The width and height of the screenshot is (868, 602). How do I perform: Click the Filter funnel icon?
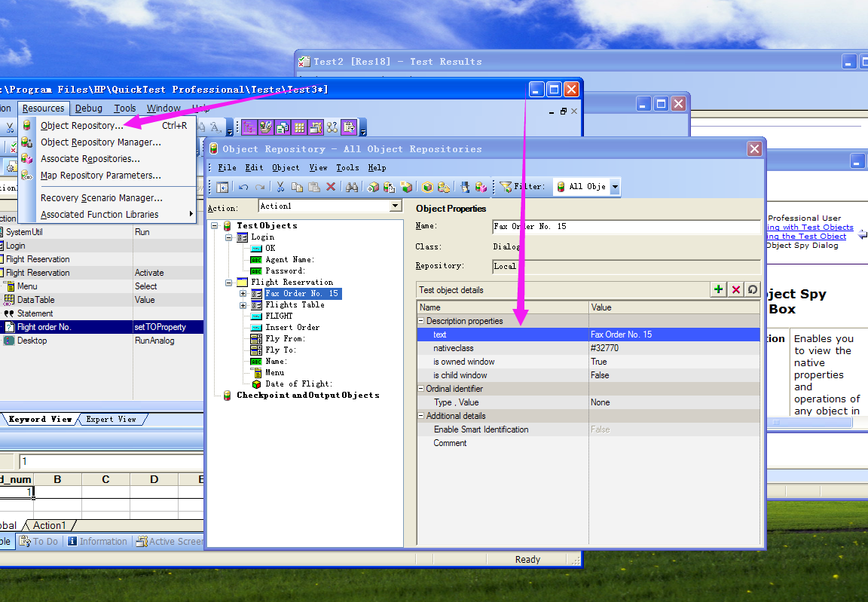click(506, 187)
